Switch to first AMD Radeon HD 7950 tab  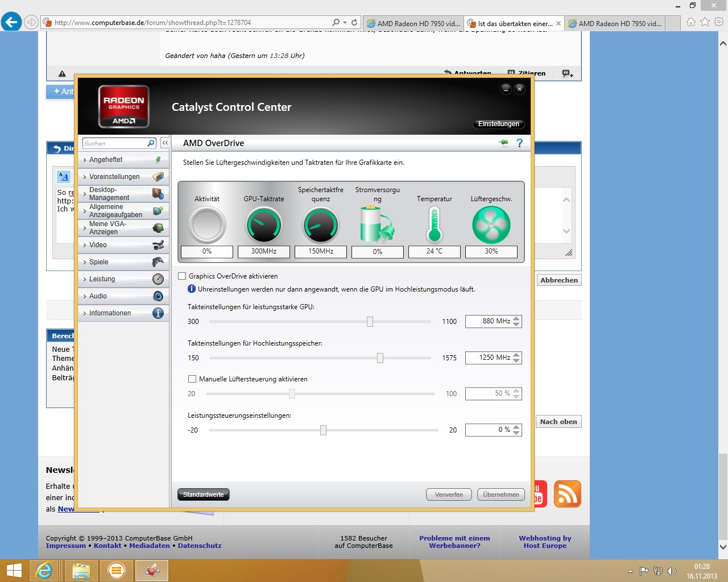(x=413, y=23)
